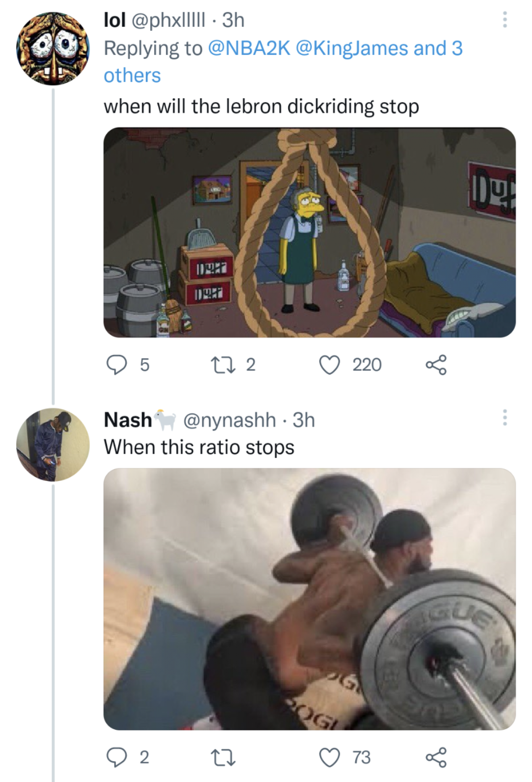Open more options for lol's tweet
The image size is (532, 782).
505,20
